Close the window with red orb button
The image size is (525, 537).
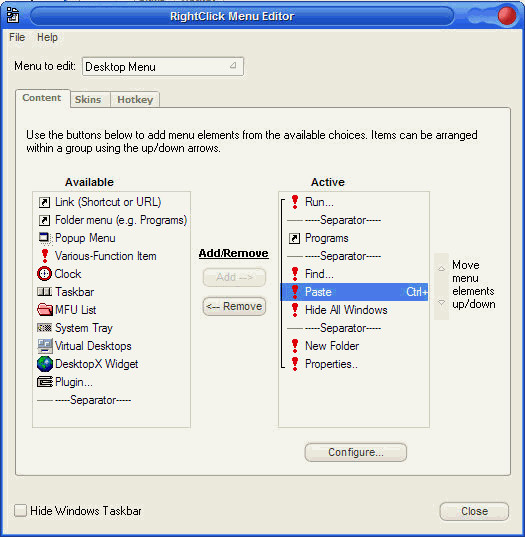point(507,16)
